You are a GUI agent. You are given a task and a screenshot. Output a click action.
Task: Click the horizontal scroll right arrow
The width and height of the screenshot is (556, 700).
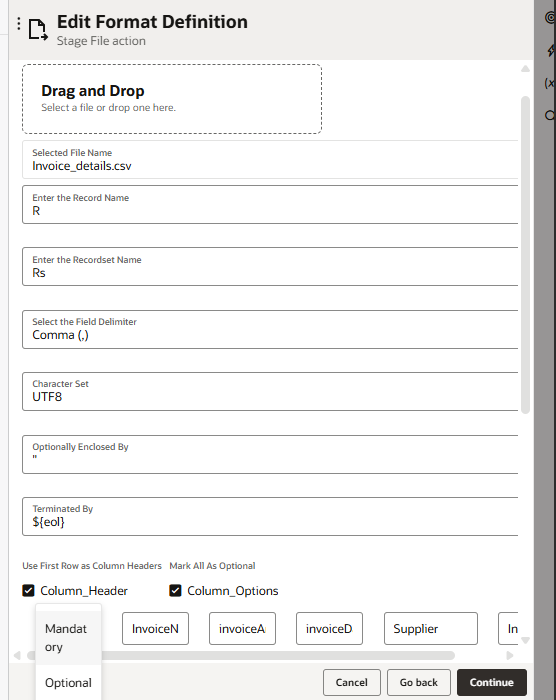[510, 655]
